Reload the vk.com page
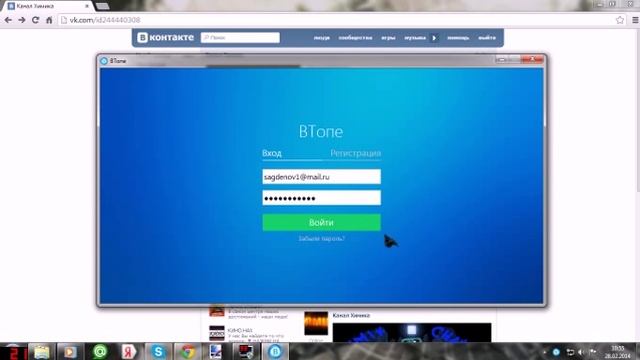The height and width of the screenshot is (360, 640). [x=36, y=20]
